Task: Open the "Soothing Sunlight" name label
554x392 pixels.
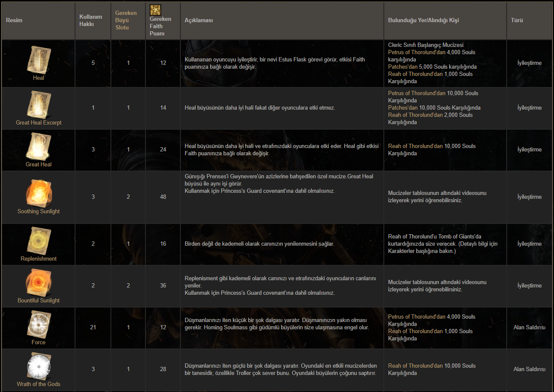Action: (x=38, y=211)
